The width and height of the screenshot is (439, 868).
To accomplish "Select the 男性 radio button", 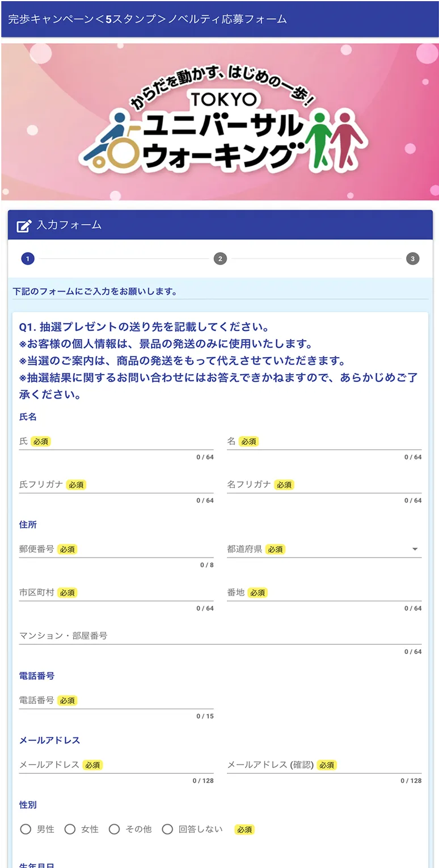I will tap(26, 829).
